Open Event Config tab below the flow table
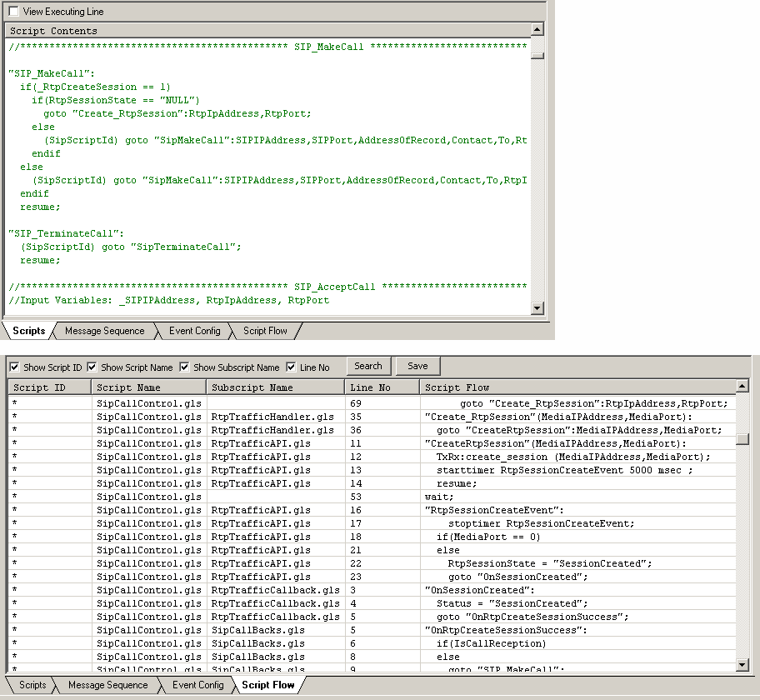Screen dimensions: 760x700 coord(197,684)
